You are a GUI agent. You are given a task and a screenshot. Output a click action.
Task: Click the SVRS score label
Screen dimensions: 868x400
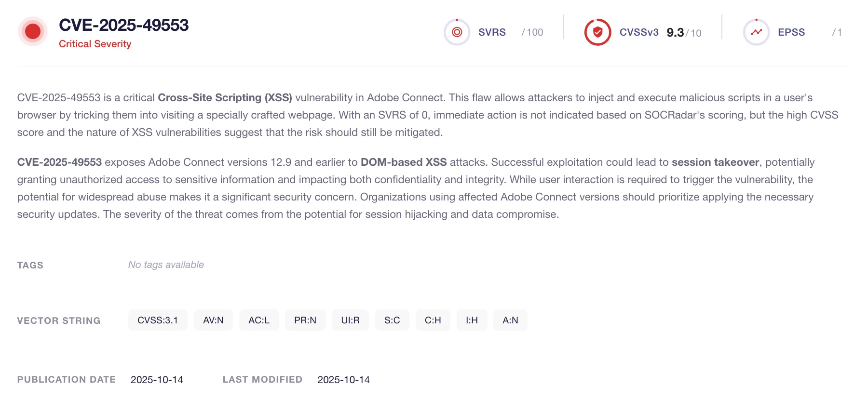(x=492, y=32)
